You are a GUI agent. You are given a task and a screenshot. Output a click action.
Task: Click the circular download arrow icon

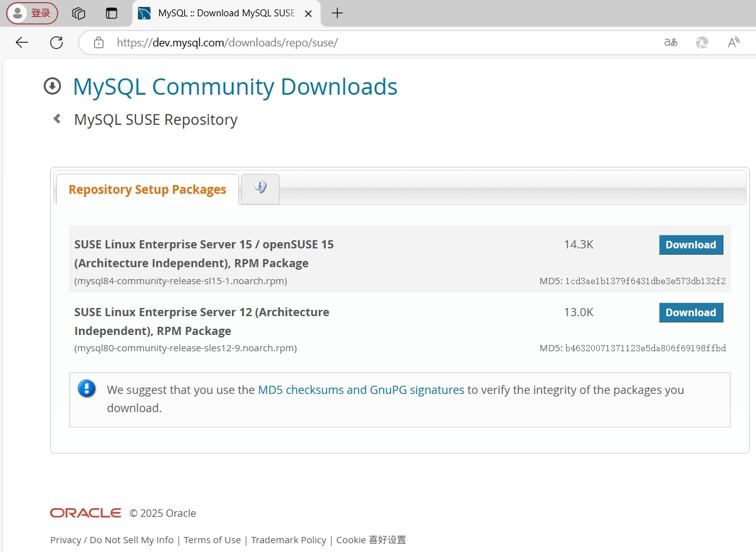point(52,87)
